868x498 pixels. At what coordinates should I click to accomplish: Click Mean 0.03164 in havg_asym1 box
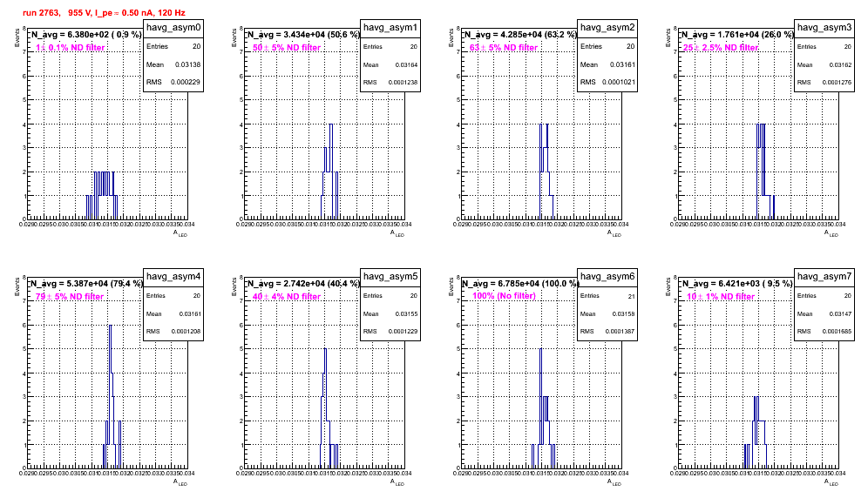390,64
